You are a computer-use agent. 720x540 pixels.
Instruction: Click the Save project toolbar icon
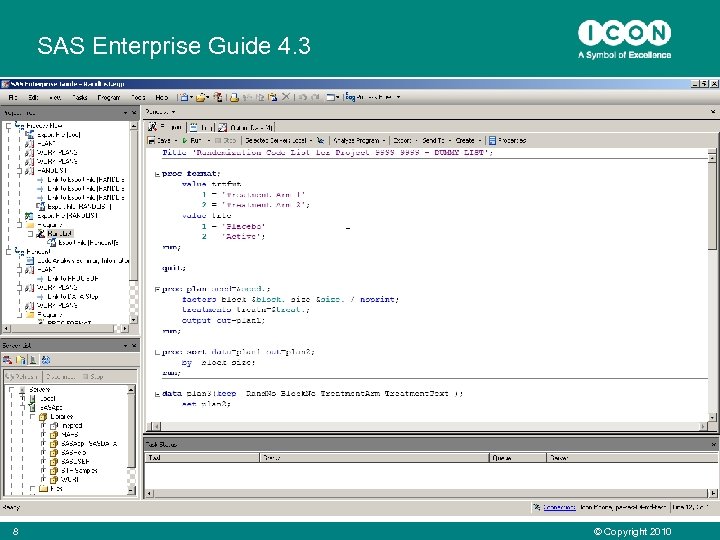(x=218, y=97)
